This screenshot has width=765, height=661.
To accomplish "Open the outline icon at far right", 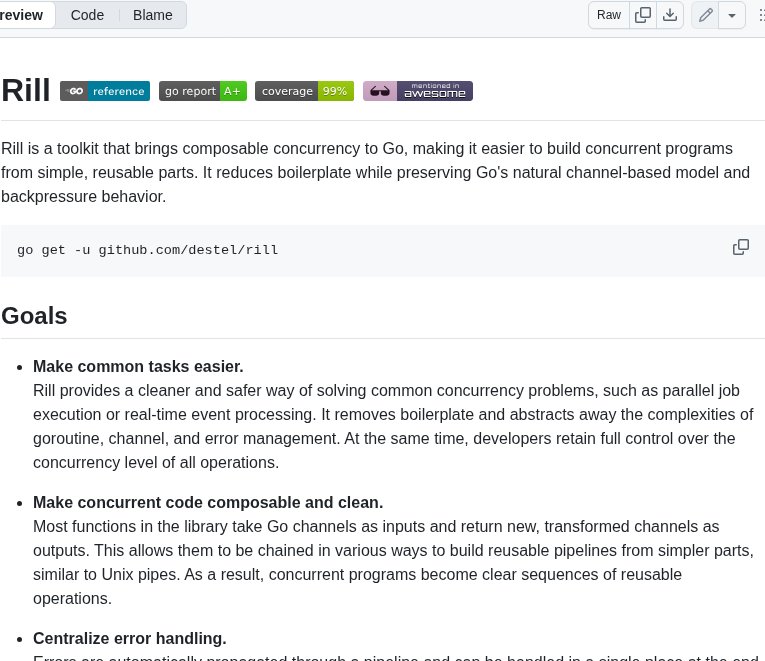I will click(761, 15).
